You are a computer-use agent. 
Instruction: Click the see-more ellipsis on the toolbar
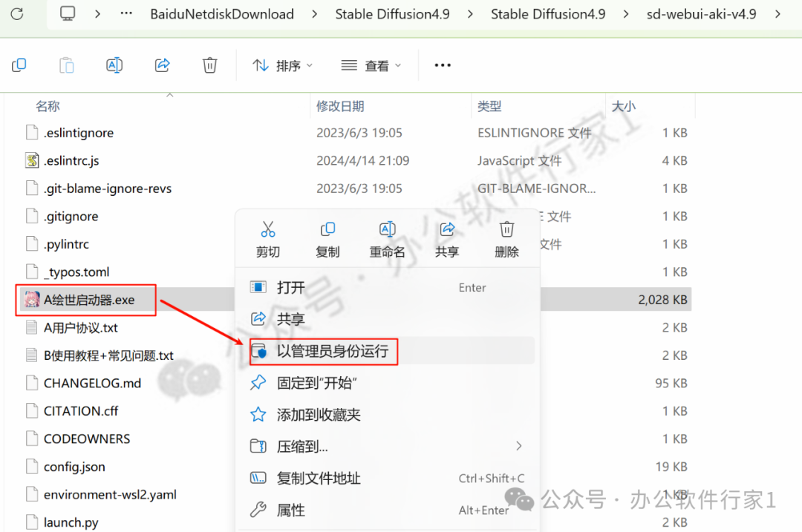coord(443,65)
